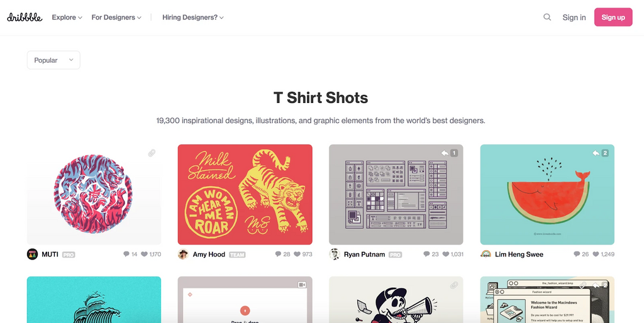Click the attachment paperclip icon on MUTI's shot
Image resolution: width=644 pixels, height=323 pixels.
coord(152,153)
